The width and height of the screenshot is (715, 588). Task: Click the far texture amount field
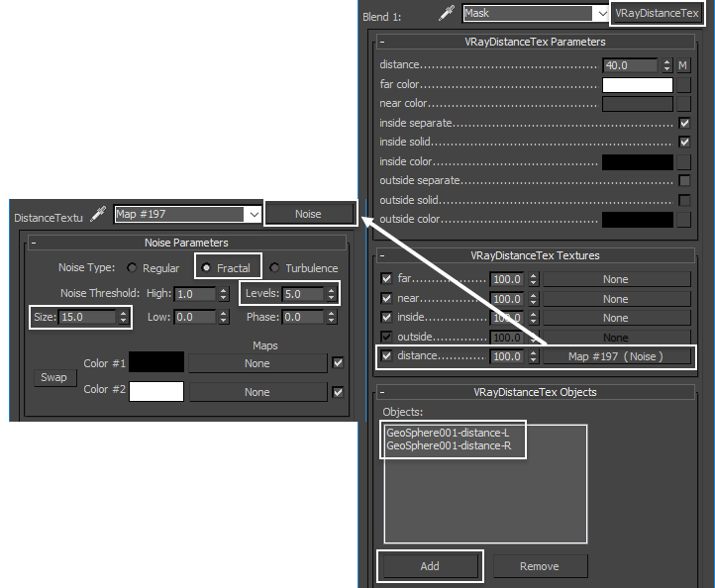tap(507, 279)
